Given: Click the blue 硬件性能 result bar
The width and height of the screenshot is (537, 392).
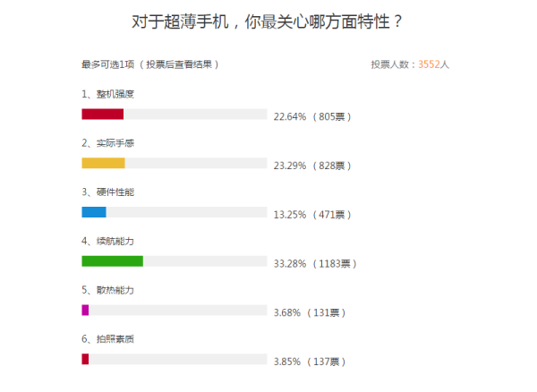Looking at the screenshot, I should (94, 212).
